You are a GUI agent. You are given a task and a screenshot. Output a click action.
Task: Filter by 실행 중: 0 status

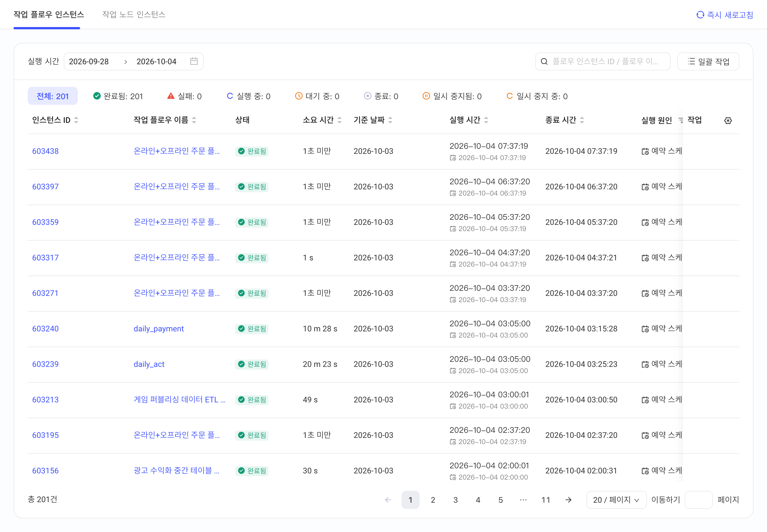click(x=248, y=96)
